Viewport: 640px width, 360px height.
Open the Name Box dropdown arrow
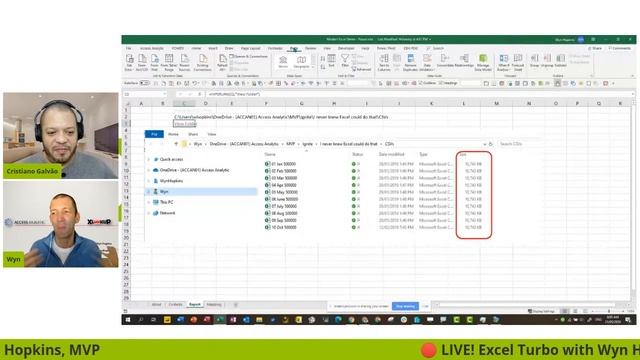point(164,94)
